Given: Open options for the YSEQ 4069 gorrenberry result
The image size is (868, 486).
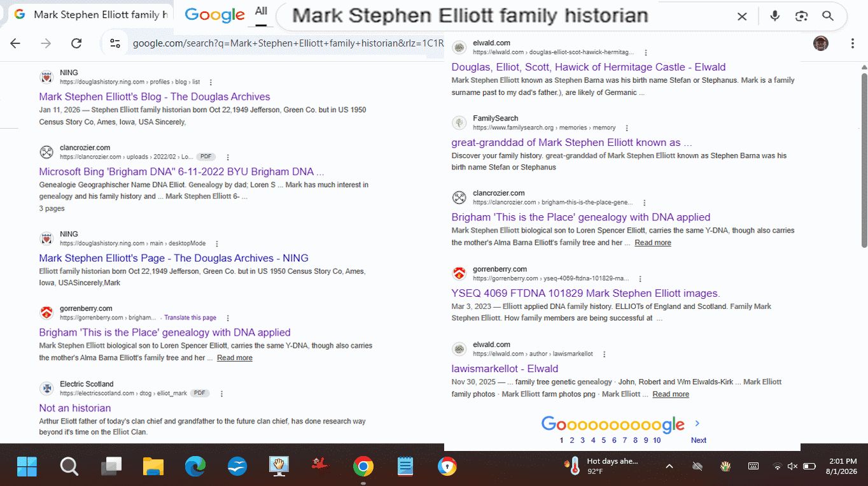Looking at the screenshot, I should 640,278.
